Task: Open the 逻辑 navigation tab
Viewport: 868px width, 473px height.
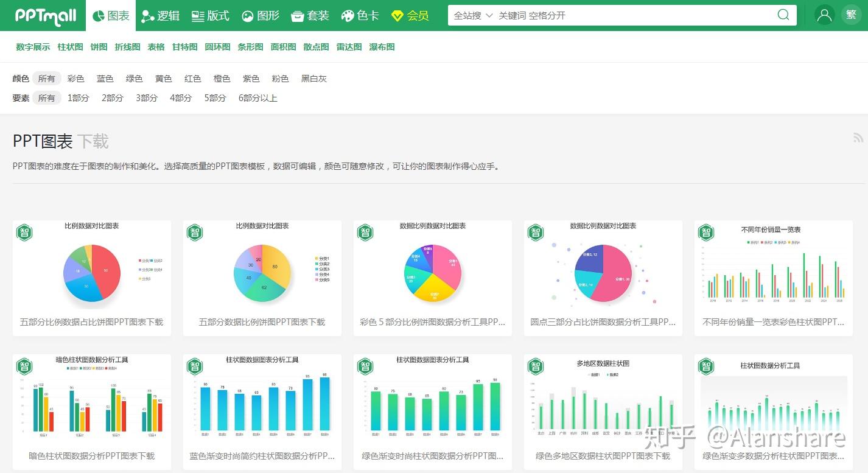Action: (161, 16)
